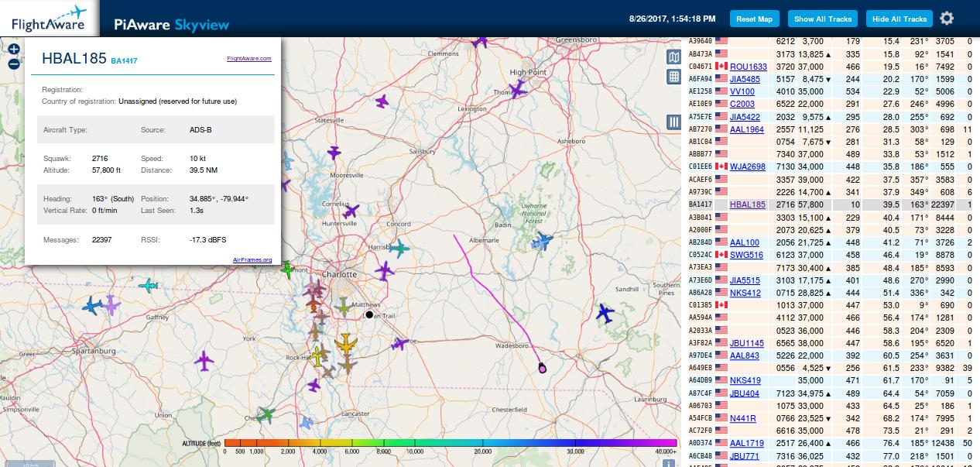Select the A06703 row in aircraft table
Image resolution: width=980 pixels, height=467 pixels.
pyautogui.click(x=831, y=406)
